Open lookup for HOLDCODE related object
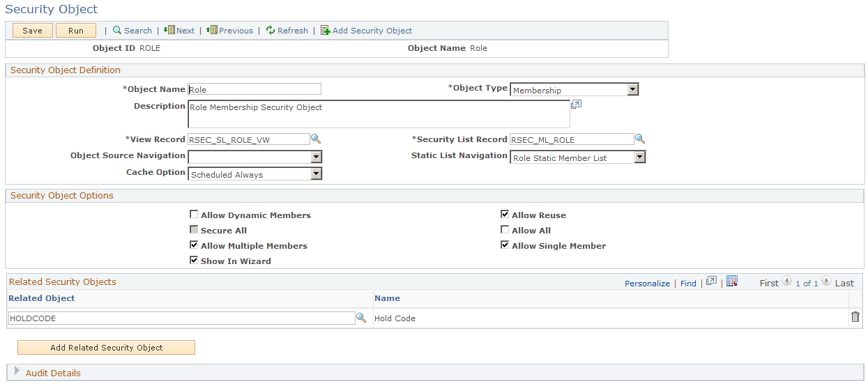This screenshot has height=386, width=868. coord(361,317)
